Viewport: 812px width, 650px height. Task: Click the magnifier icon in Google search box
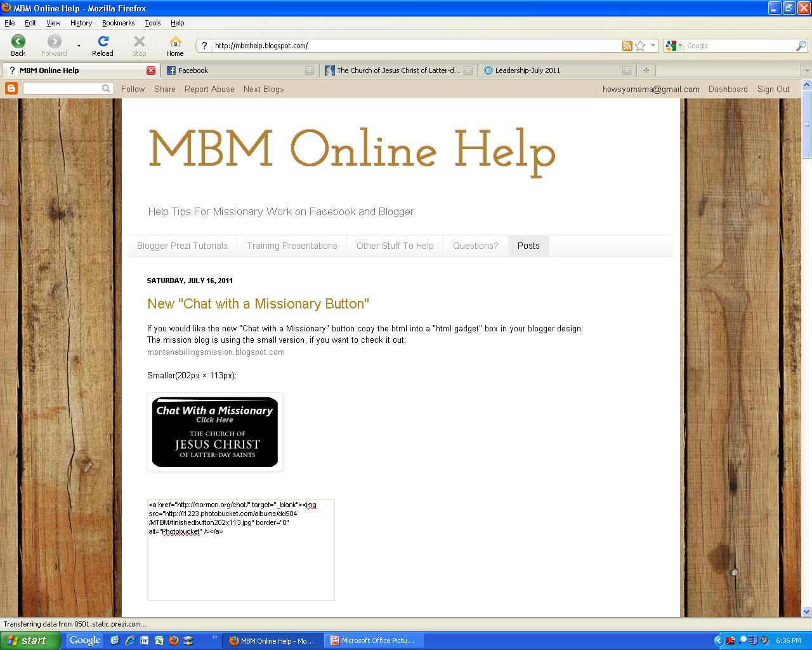801,46
